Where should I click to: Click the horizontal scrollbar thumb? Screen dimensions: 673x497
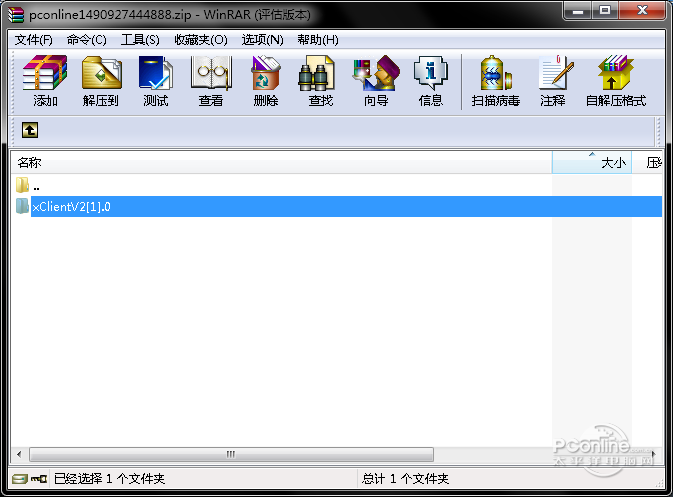[231, 454]
